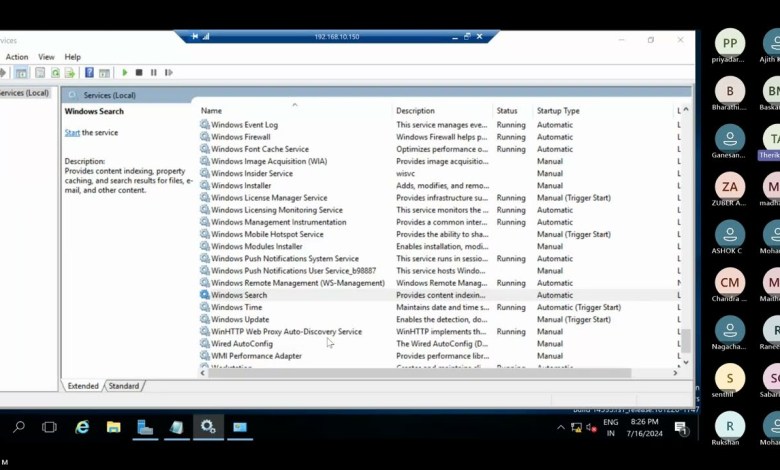The width and height of the screenshot is (780, 470).
Task: Select Windows Image Acquisition (WIA) row
Action: [438, 161]
